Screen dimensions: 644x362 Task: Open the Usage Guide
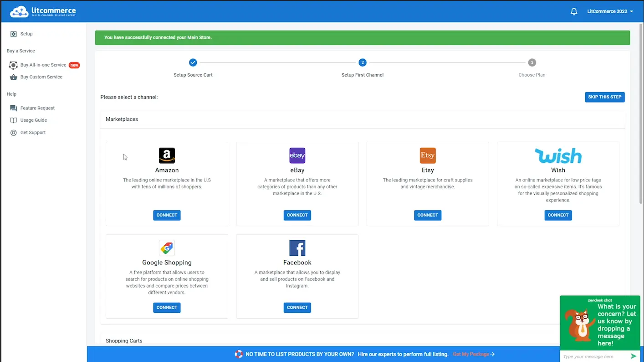(34, 120)
